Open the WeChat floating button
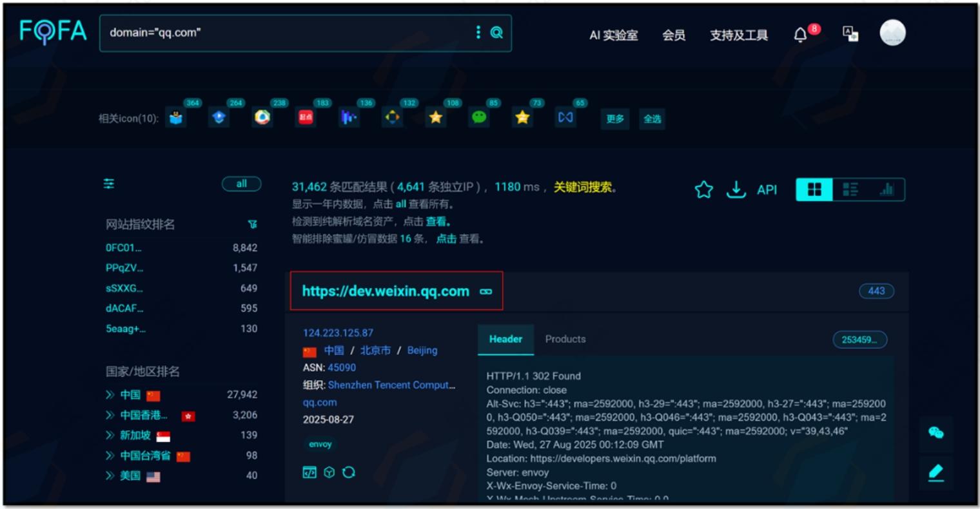Image resolution: width=980 pixels, height=509 pixels. (x=936, y=433)
